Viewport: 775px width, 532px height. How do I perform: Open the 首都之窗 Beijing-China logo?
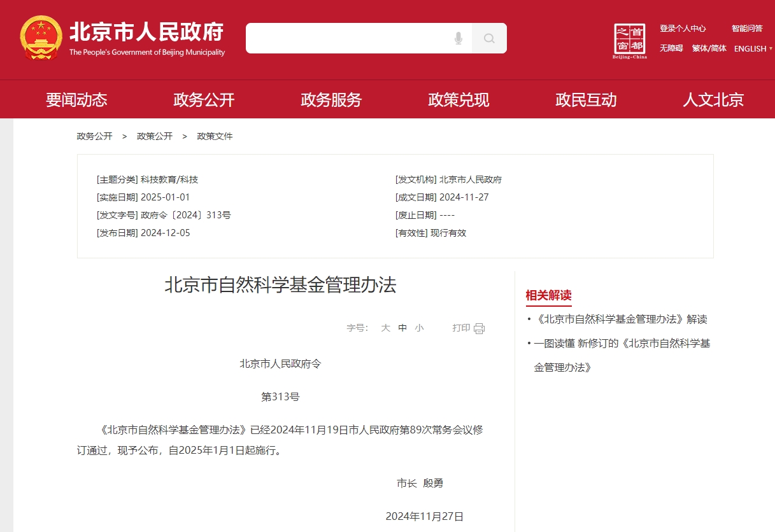[x=630, y=41]
